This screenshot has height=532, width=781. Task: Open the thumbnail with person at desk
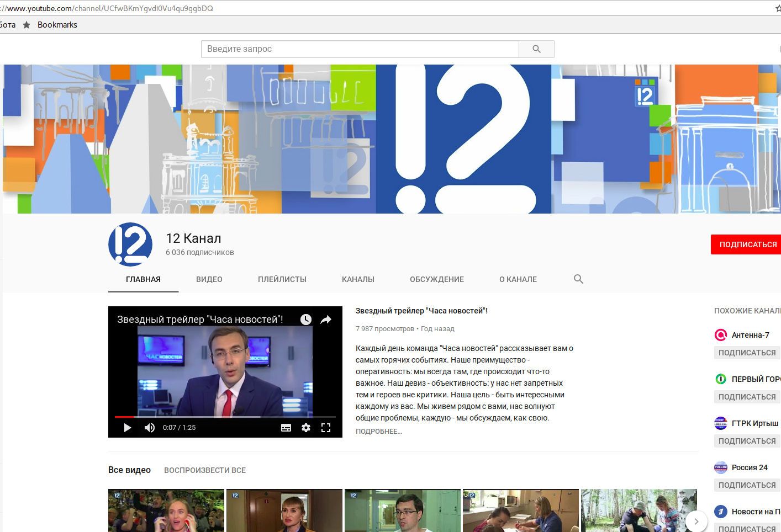[x=521, y=510]
